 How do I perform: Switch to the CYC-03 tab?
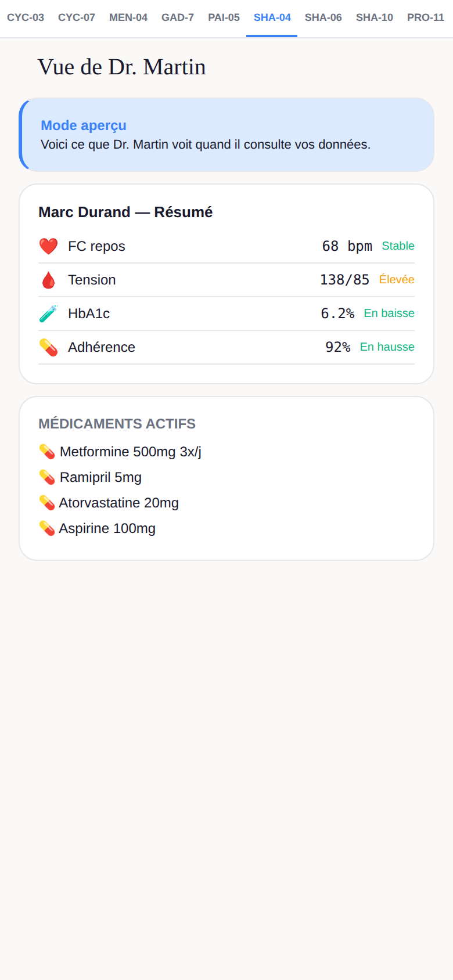click(x=26, y=18)
